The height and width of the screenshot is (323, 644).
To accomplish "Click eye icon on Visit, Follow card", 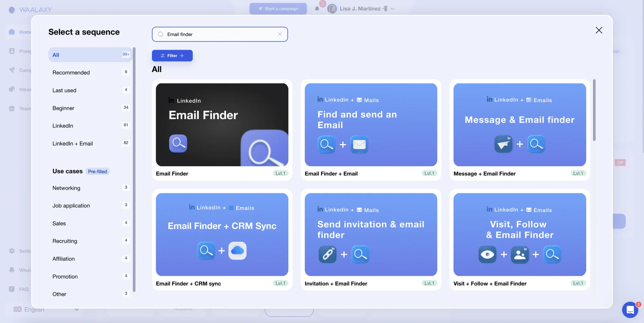I will [488, 254].
